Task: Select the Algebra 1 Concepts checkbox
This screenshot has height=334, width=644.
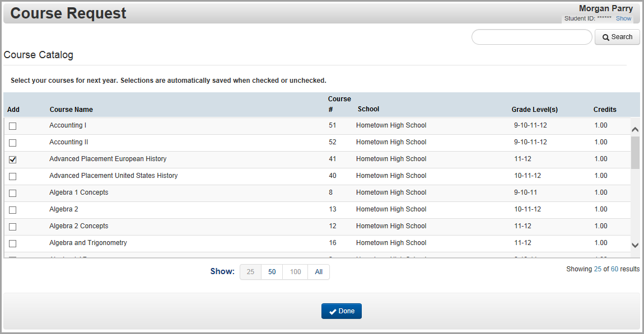Action: coord(13,193)
